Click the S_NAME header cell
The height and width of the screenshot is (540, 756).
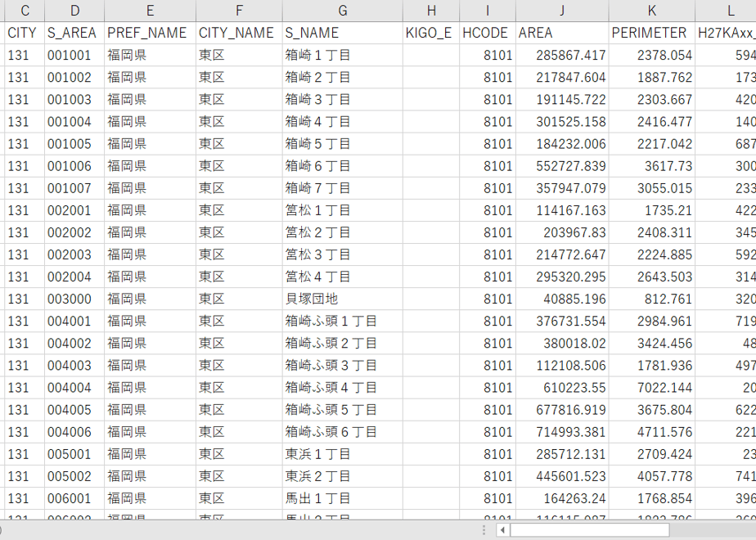click(x=342, y=33)
